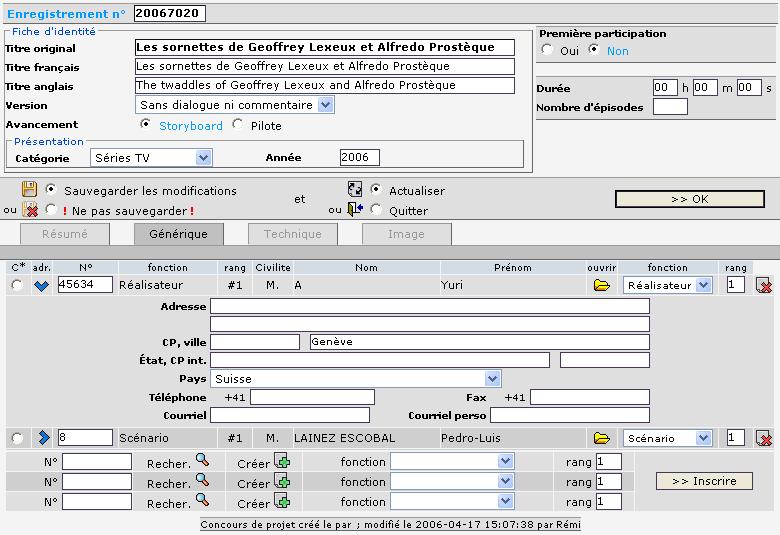
Task: Click the first Créer add-person icon
Action: pos(282,461)
